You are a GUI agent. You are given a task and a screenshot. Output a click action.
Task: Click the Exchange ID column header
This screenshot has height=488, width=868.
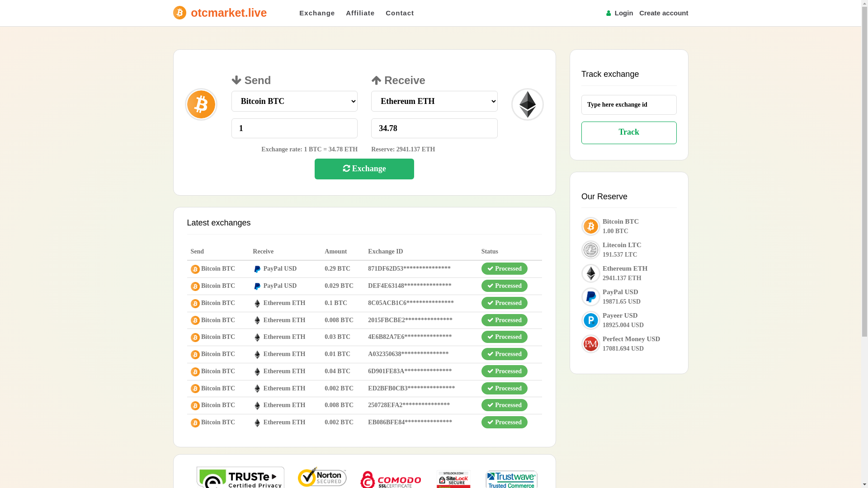pyautogui.click(x=386, y=252)
